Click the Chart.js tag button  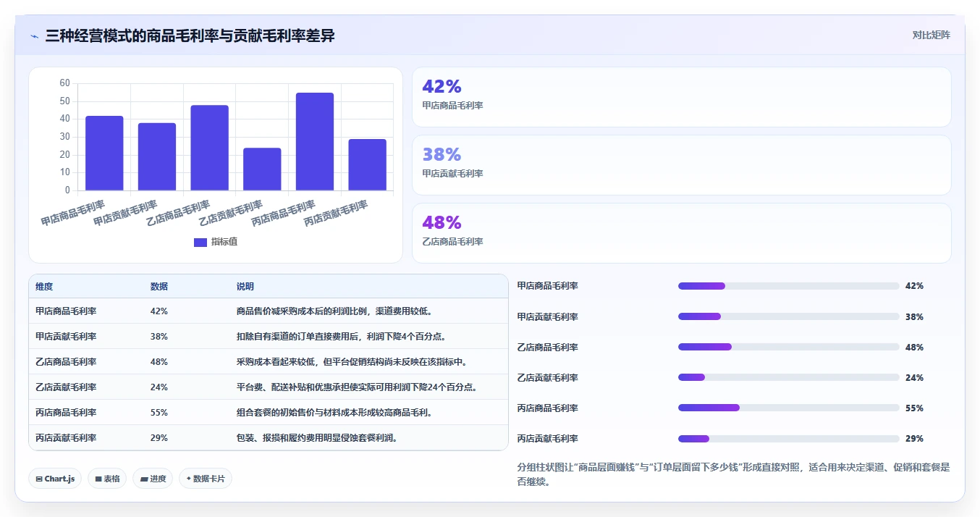coord(55,479)
